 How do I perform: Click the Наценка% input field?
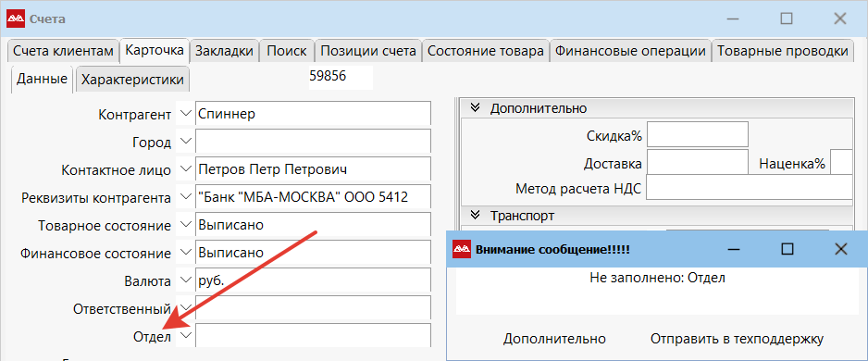[841, 162]
